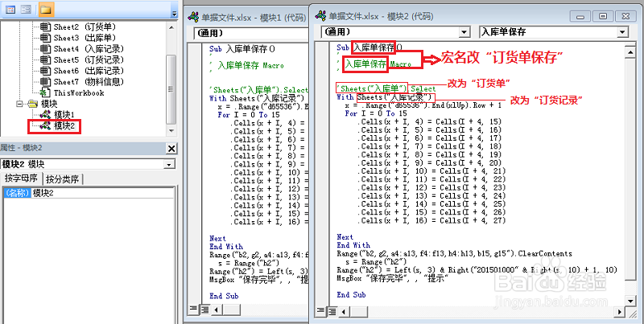The height and width of the screenshot is (324, 644).
Task: Select ThisWorkbook in the project tree
Action: pos(72,93)
